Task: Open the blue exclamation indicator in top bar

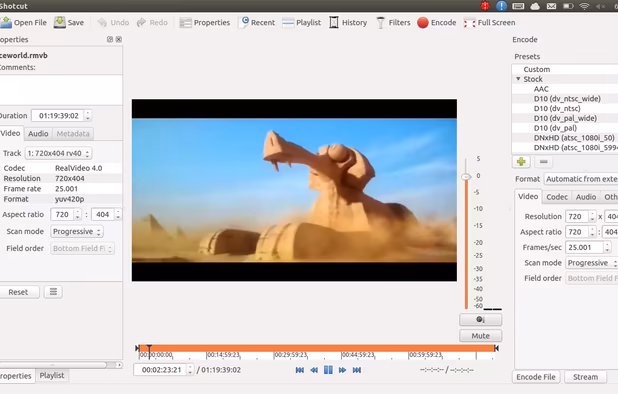Action: coord(501,6)
